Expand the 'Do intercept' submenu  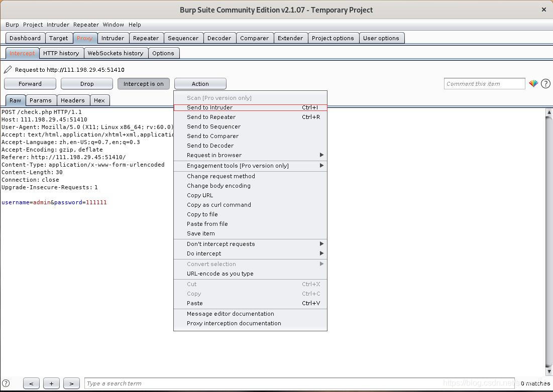pyautogui.click(x=251, y=253)
